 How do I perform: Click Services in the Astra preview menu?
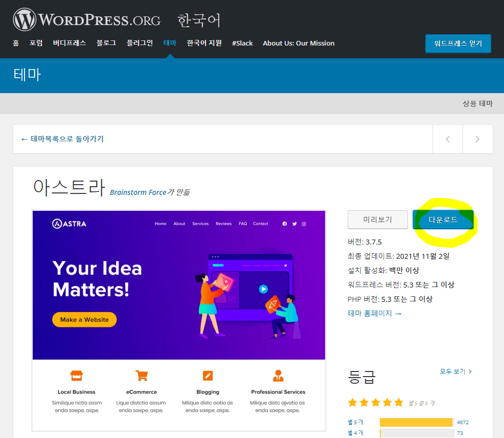(200, 224)
